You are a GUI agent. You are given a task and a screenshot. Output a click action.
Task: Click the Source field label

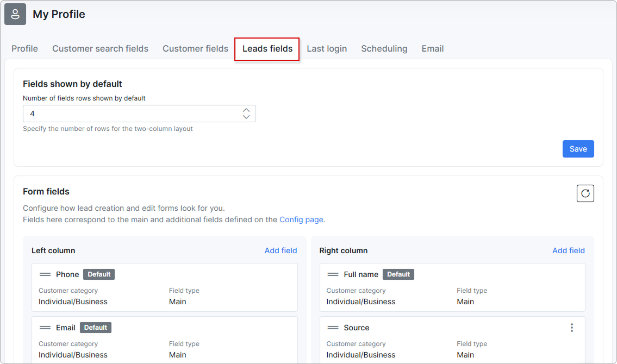[357, 328]
